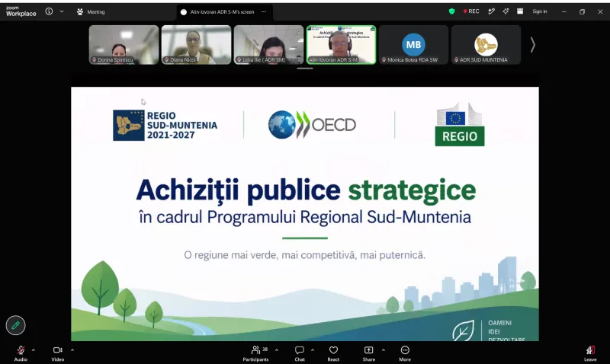Click the Sign in link
The image size is (610, 364).
[x=540, y=11]
